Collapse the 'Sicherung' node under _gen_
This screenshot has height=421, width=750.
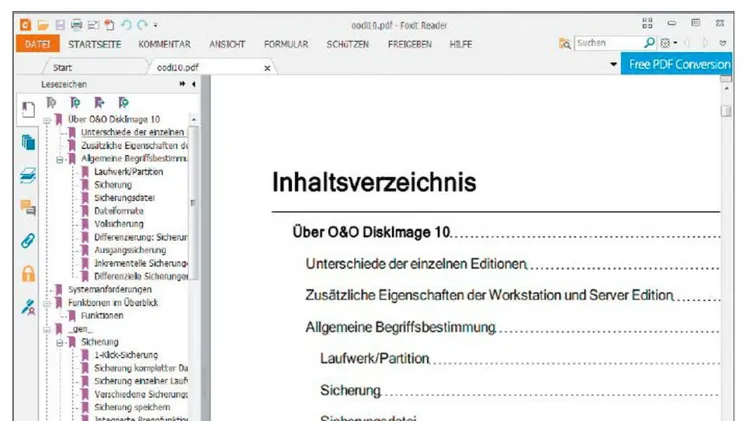pyautogui.click(x=60, y=343)
